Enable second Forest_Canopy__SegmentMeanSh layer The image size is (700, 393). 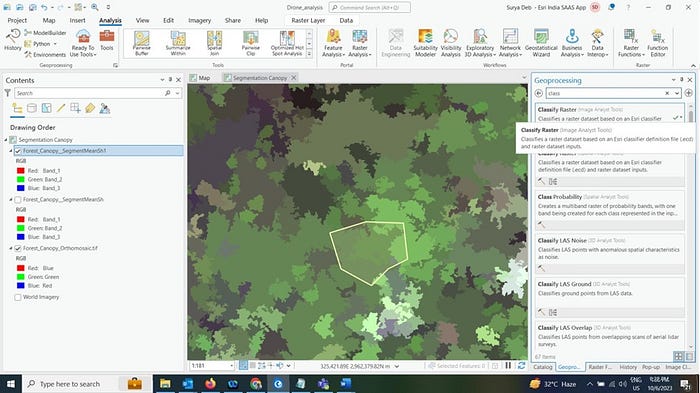(x=18, y=200)
